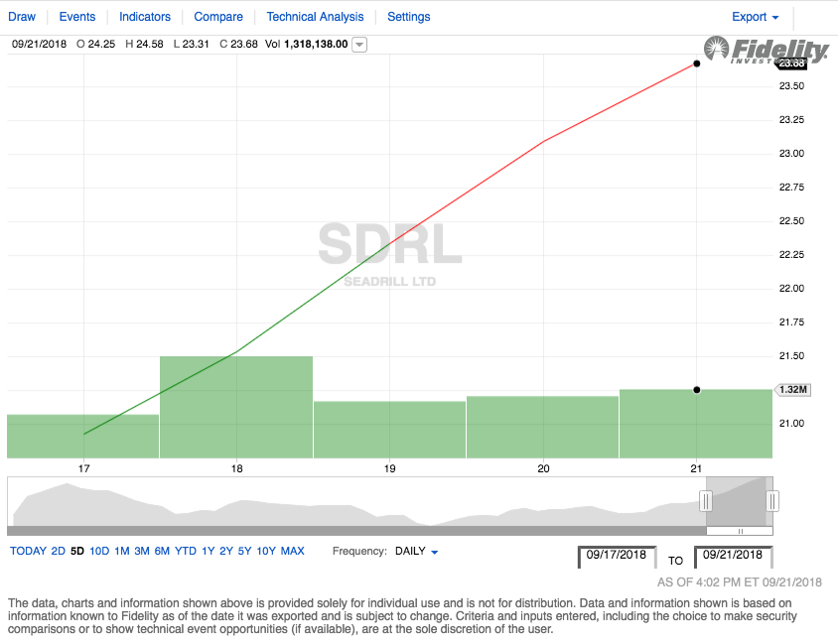This screenshot has width=838, height=644.
Task: Open the Compare menu
Action: tap(218, 17)
